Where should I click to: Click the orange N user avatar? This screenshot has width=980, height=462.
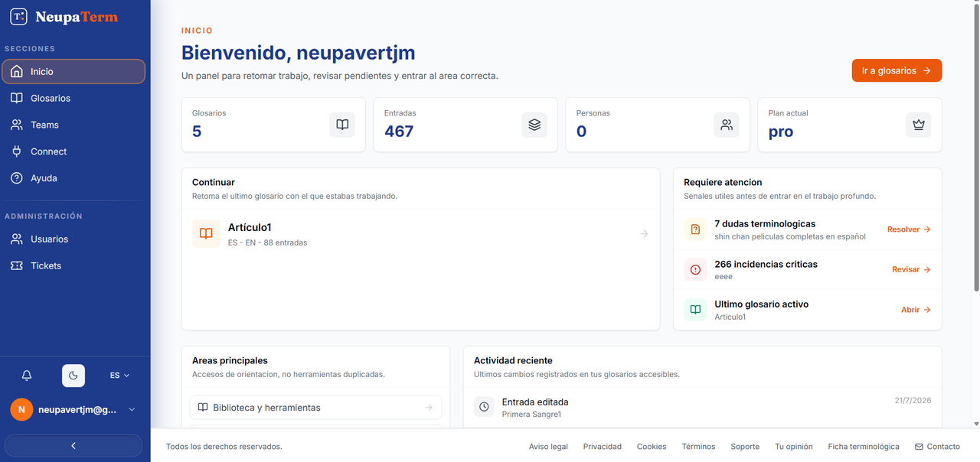pos(21,410)
